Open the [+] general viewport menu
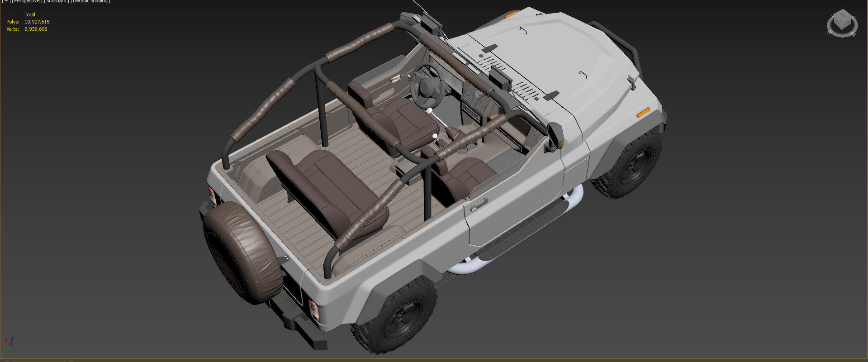 6,1
